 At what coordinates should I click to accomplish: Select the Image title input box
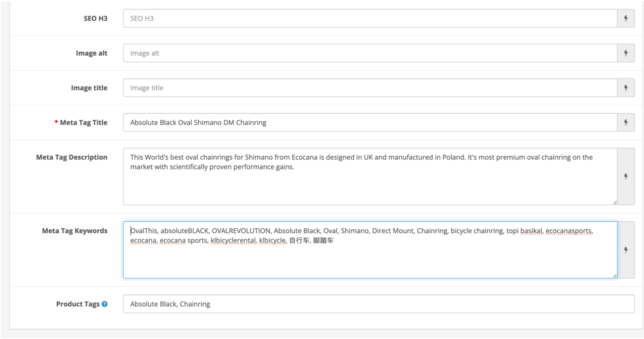pyautogui.click(x=370, y=88)
